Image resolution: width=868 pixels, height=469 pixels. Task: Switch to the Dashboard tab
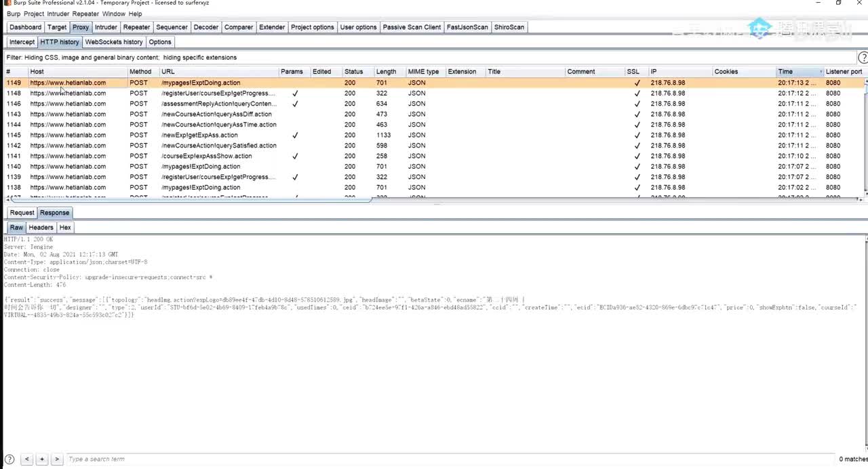[x=25, y=27]
